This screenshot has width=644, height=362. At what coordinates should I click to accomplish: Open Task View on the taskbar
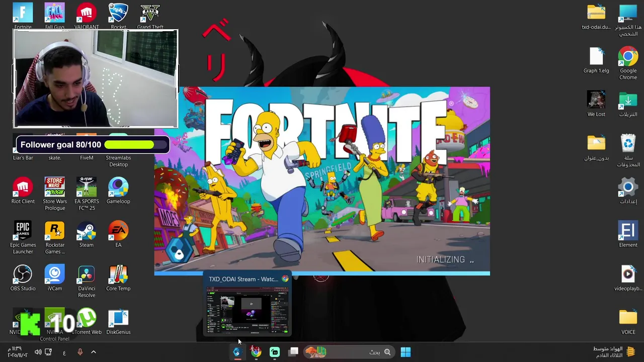[x=294, y=352]
